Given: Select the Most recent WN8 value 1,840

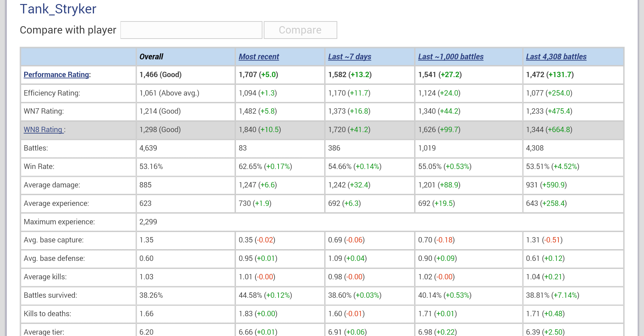Looking at the screenshot, I should [247, 129].
